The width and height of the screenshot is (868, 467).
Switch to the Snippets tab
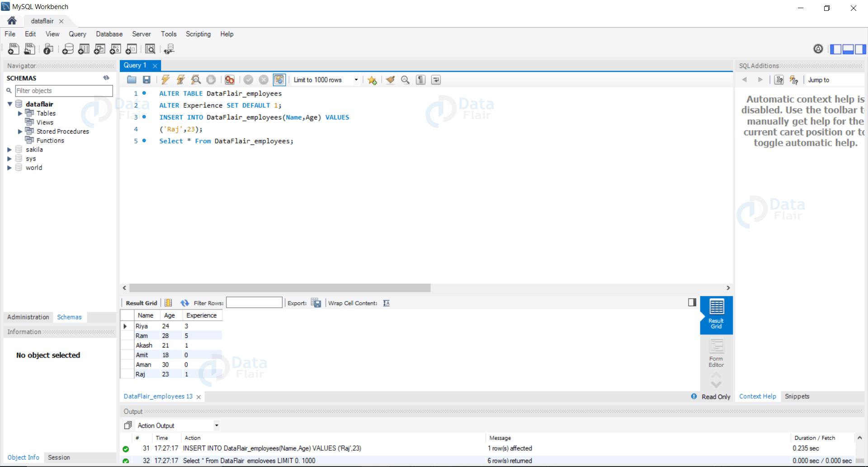[797, 396]
